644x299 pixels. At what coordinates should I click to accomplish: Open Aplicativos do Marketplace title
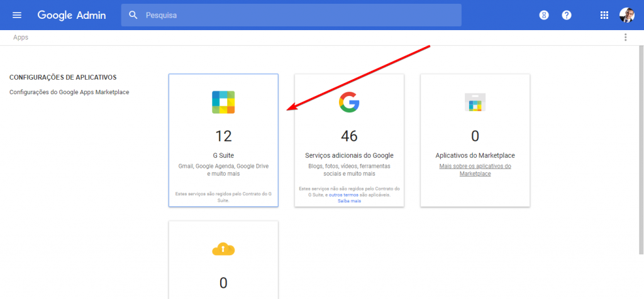(475, 155)
